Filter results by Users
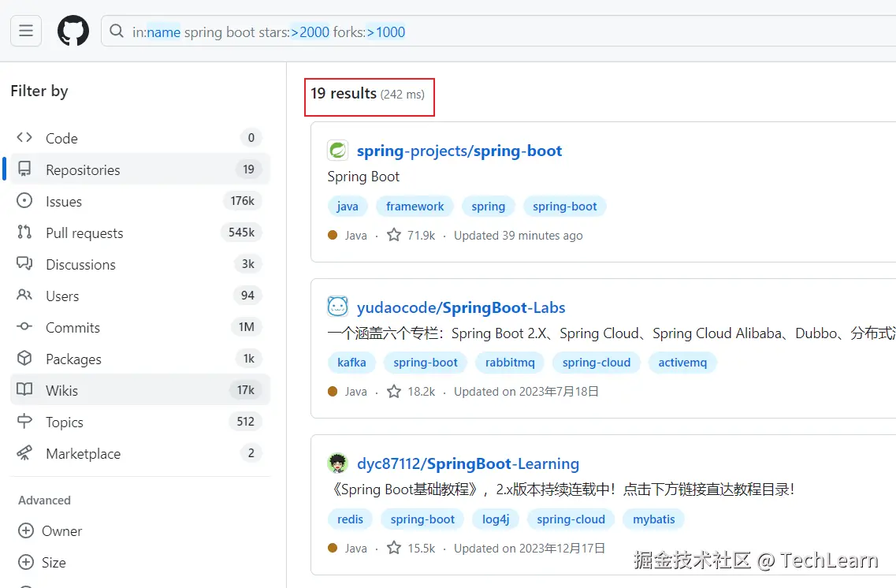The image size is (896, 588). click(140, 296)
